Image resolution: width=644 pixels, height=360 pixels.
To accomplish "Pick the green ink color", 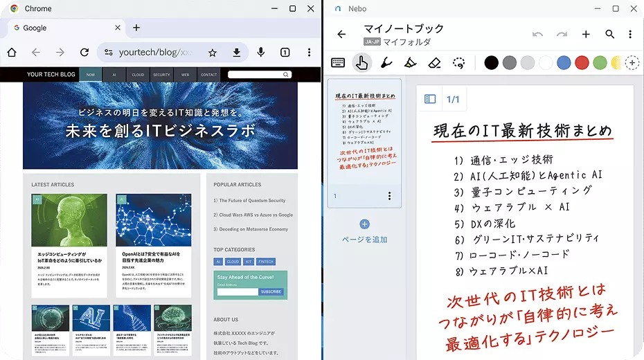I will pyautogui.click(x=600, y=63).
